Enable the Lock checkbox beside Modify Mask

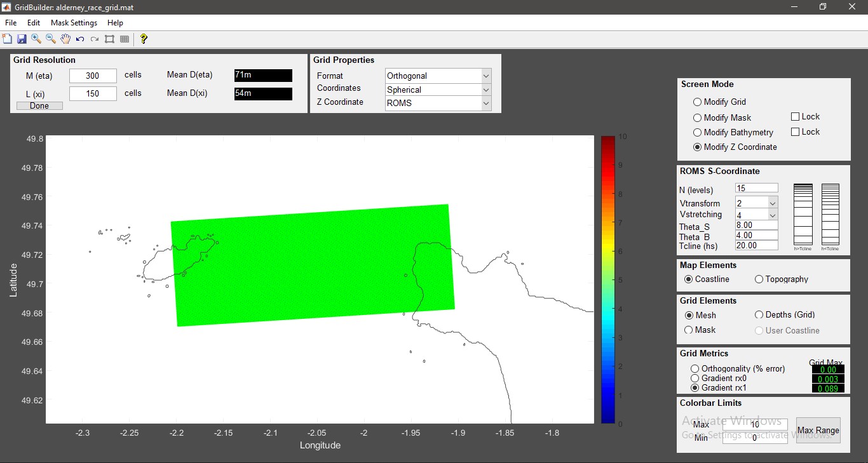tap(795, 117)
